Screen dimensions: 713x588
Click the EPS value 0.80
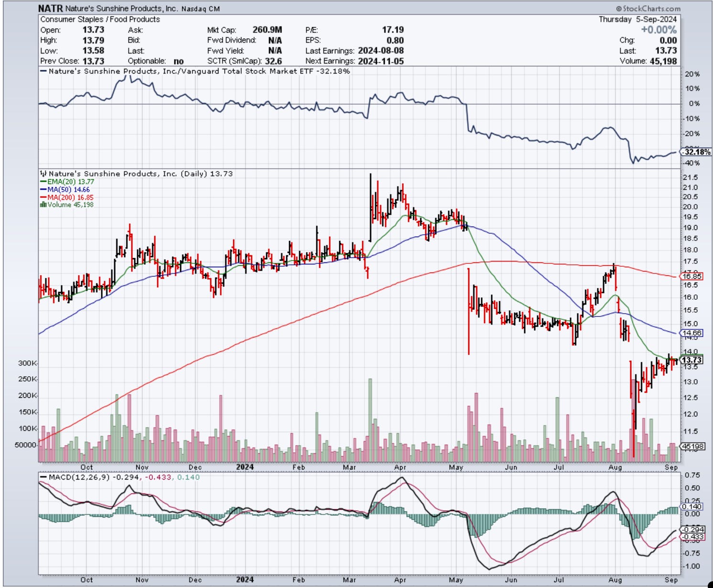click(395, 40)
